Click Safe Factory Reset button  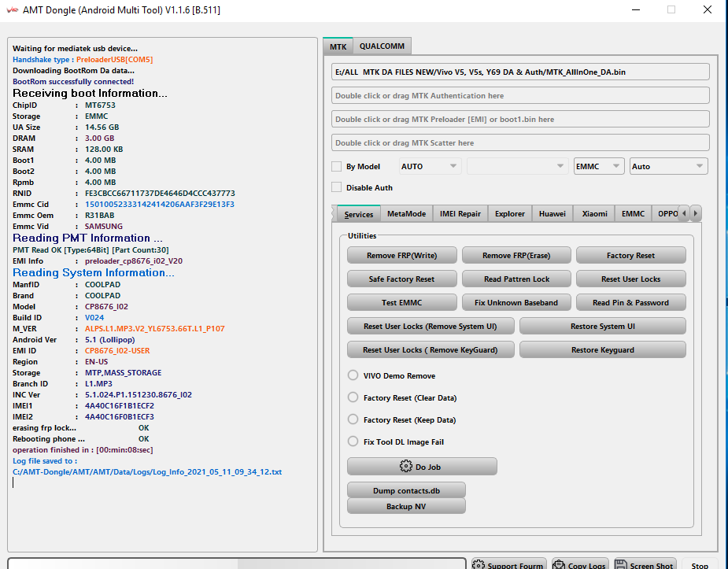tap(401, 279)
